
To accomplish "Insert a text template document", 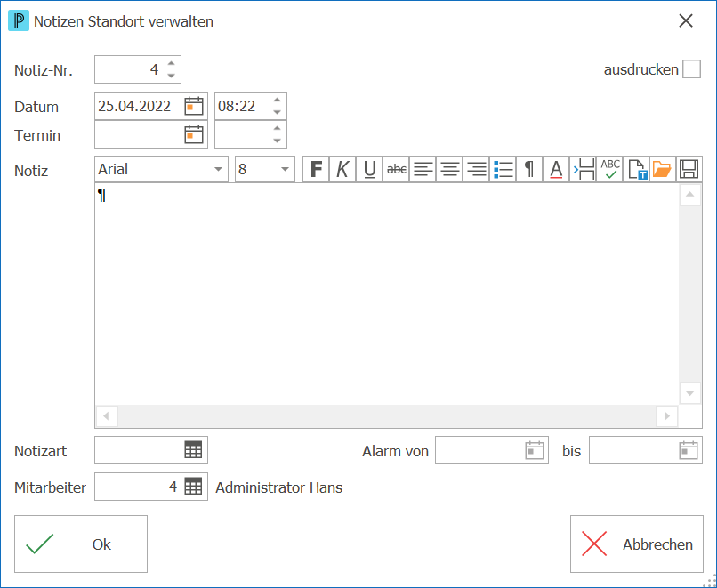I will (637, 169).
